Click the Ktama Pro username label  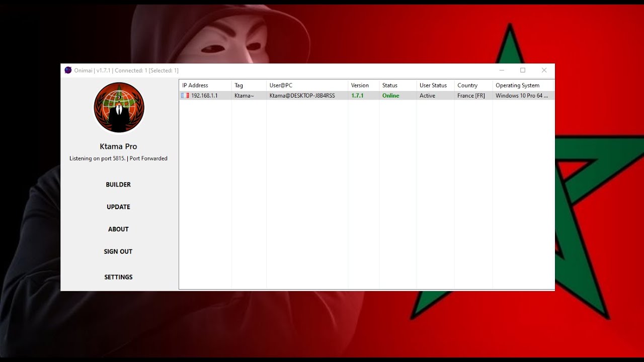(x=118, y=146)
